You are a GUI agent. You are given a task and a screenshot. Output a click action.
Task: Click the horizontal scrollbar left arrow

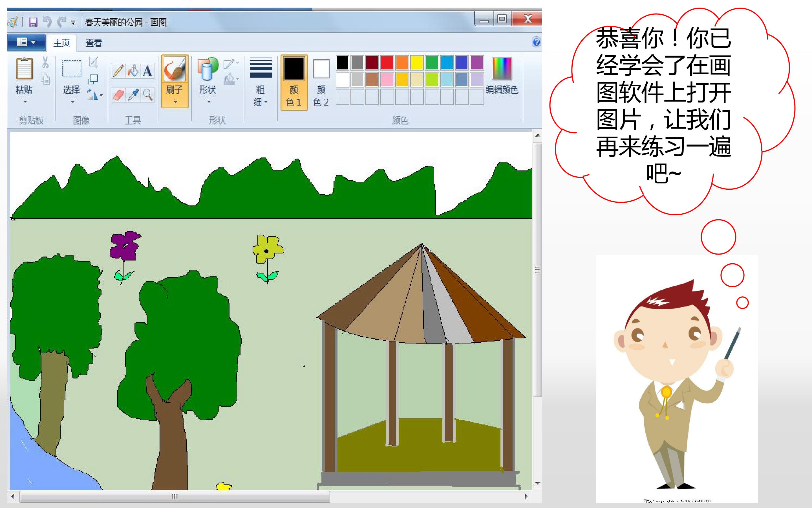point(13,496)
